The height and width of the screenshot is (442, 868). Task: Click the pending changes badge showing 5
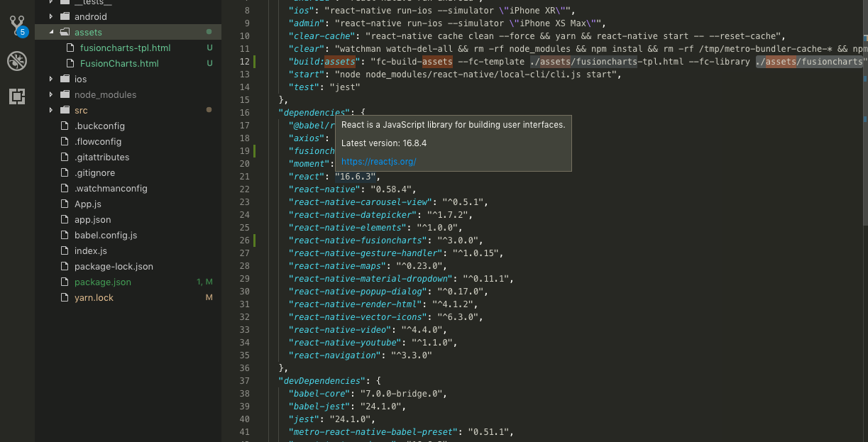[24, 31]
